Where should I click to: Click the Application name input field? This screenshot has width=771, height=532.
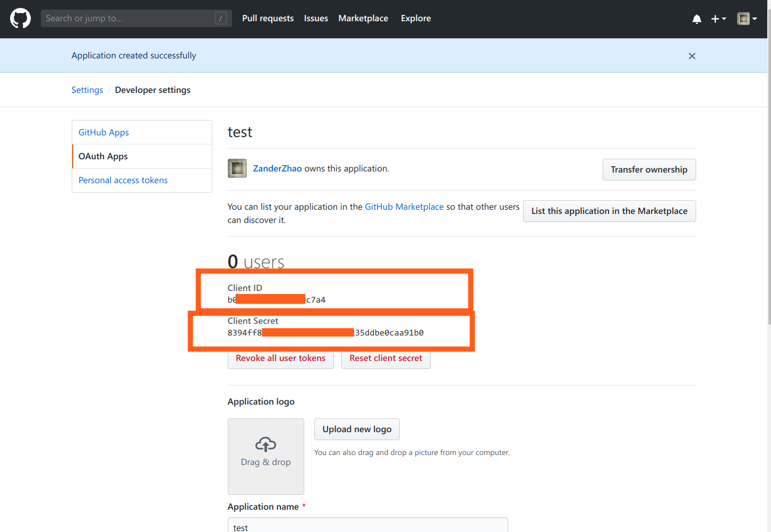click(367, 525)
